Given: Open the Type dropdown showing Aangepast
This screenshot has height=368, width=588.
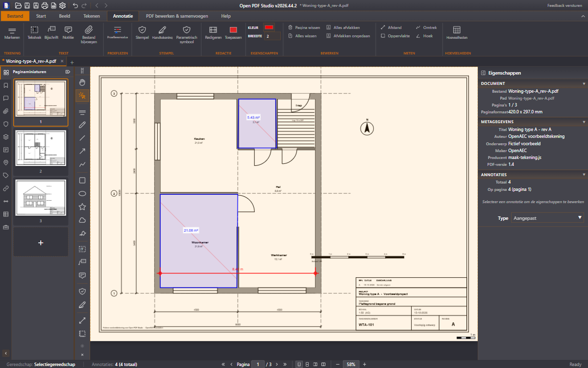Looking at the screenshot, I should (x=547, y=218).
